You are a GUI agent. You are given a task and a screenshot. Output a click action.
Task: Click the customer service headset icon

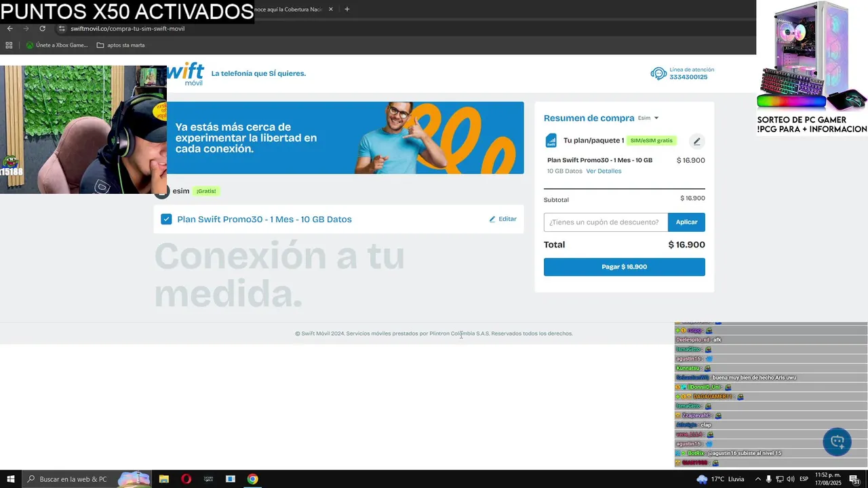click(x=658, y=73)
